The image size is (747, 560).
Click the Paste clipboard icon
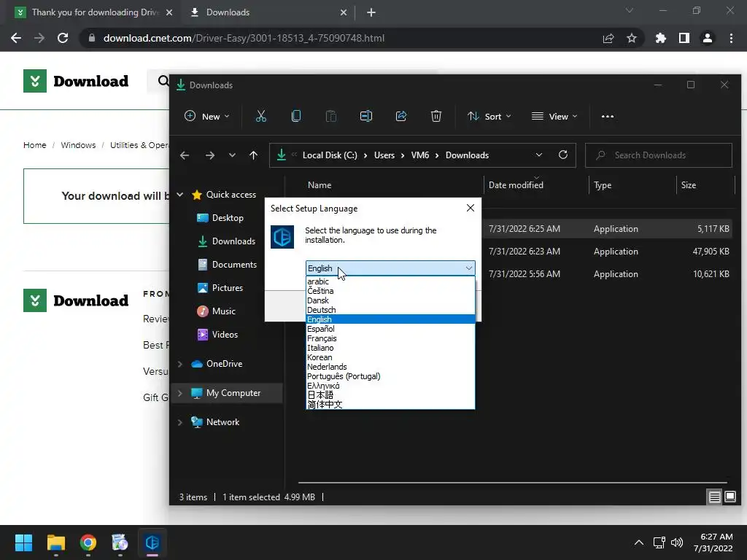click(x=331, y=116)
